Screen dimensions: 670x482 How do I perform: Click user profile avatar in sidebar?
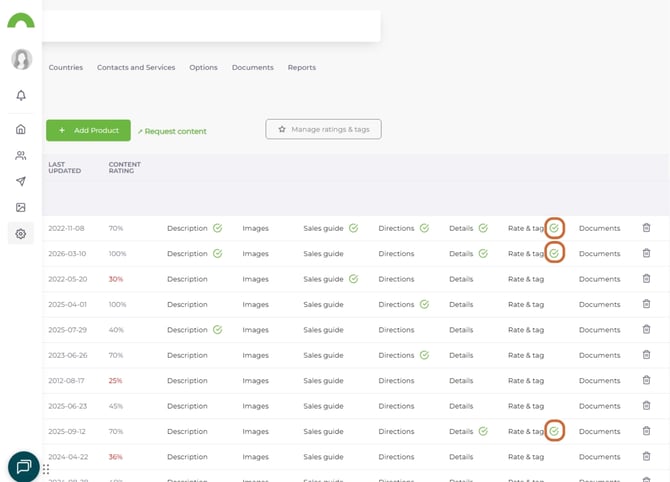coord(21,59)
